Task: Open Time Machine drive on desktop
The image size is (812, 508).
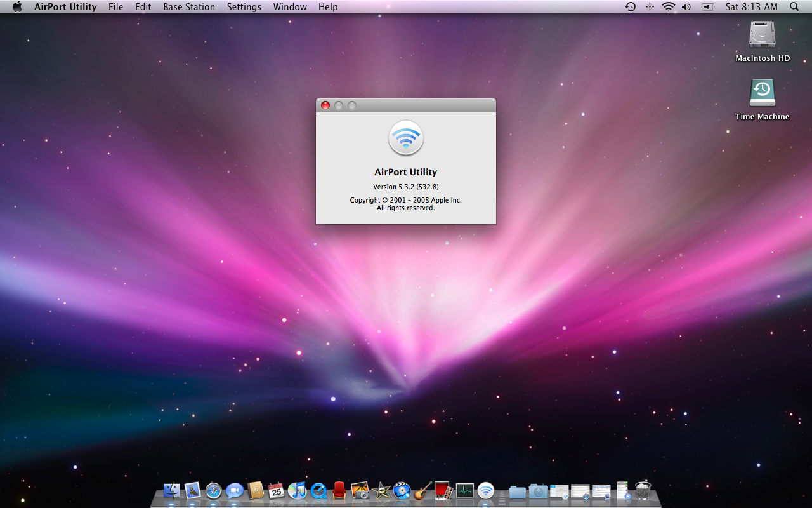Action: [x=763, y=93]
